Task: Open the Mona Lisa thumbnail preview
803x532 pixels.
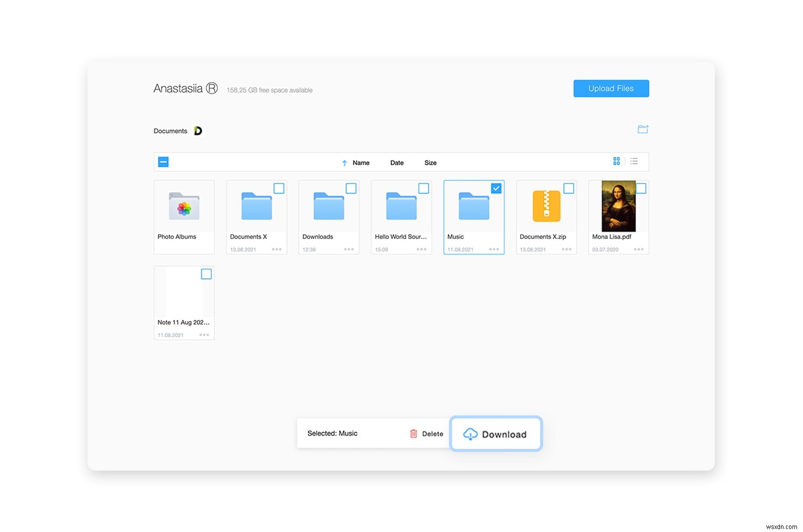Action: pos(618,207)
